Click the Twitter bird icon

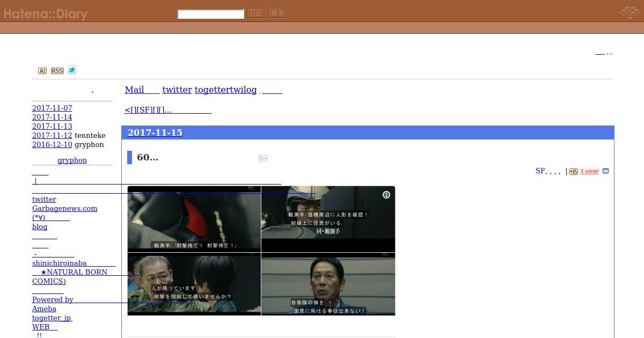[x=72, y=70]
